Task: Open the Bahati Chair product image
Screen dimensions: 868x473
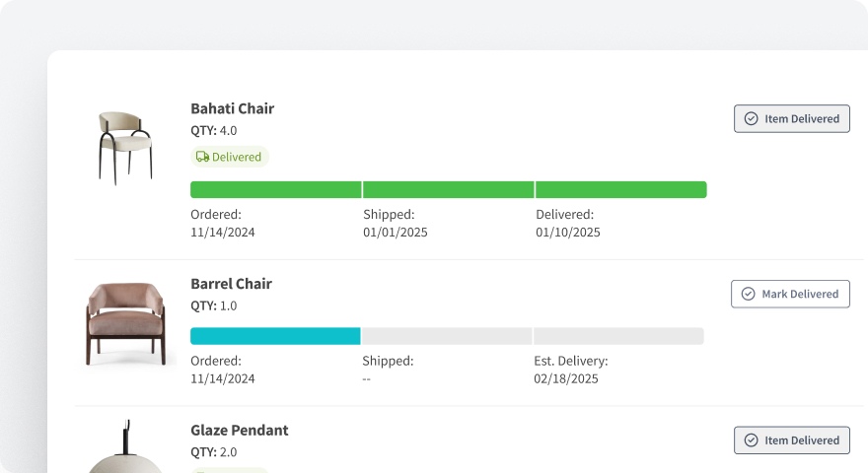Action: [124, 147]
